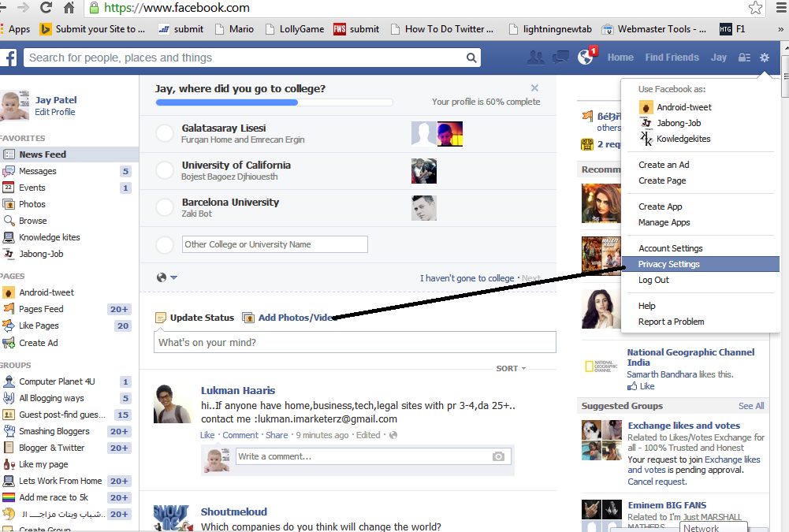Image resolution: width=789 pixels, height=532 pixels.
Task: Click the What's on your mind field
Action: click(x=354, y=342)
